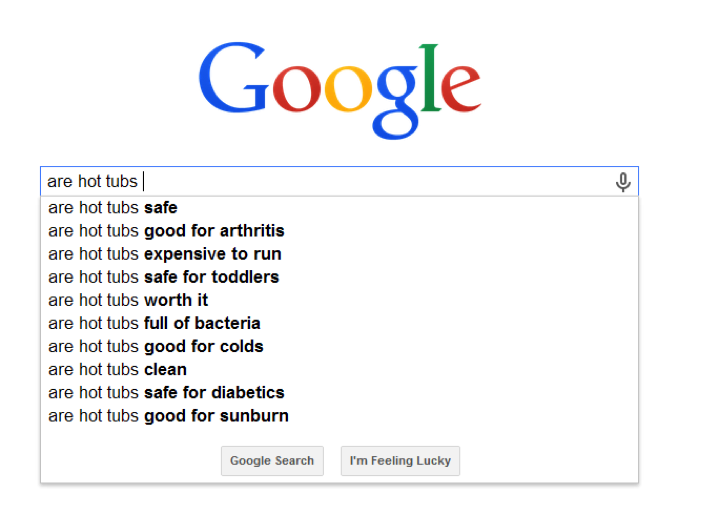This screenshot has width=705, height=508.
Task: Choose 'are hot tubs good for arthritis'
Action: point(339,231)
